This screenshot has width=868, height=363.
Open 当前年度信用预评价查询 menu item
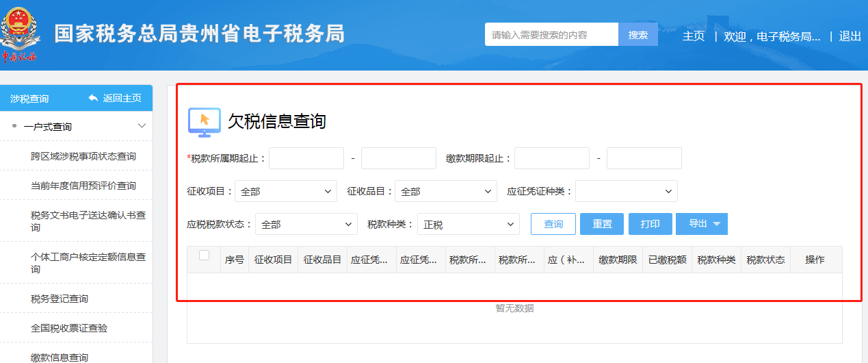click(83, 186)
